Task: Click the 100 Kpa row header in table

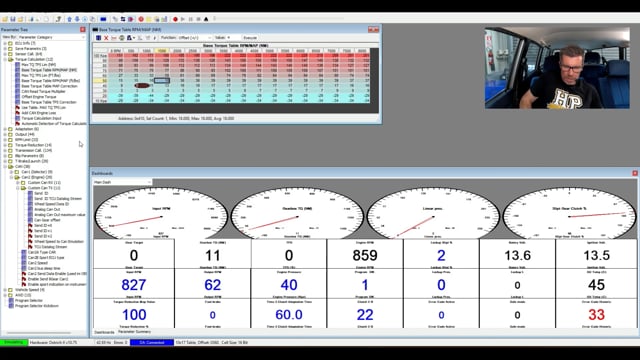Action: click(100, 56)
